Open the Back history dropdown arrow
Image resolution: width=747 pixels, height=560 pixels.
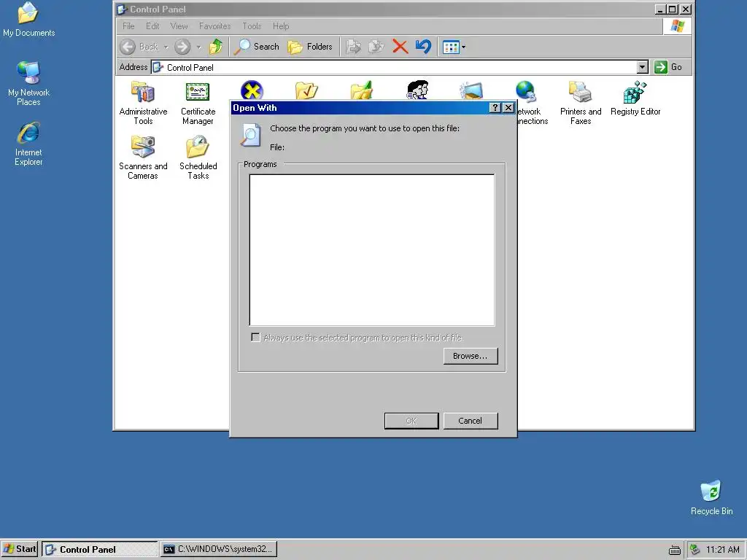tap(166, 47)
